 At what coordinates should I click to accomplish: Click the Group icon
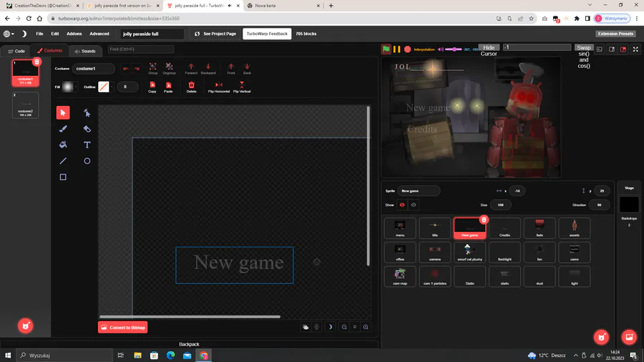[153, 67]
